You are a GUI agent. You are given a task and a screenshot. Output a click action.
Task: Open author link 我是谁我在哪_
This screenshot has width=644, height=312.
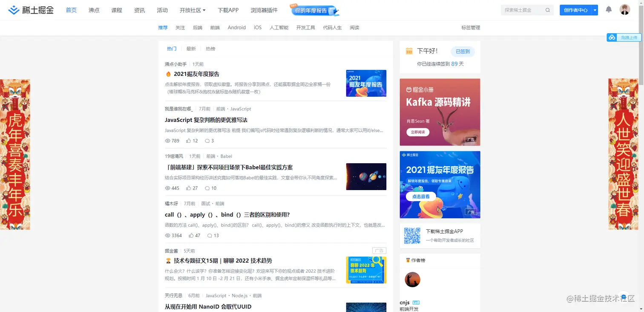(179, 109)
